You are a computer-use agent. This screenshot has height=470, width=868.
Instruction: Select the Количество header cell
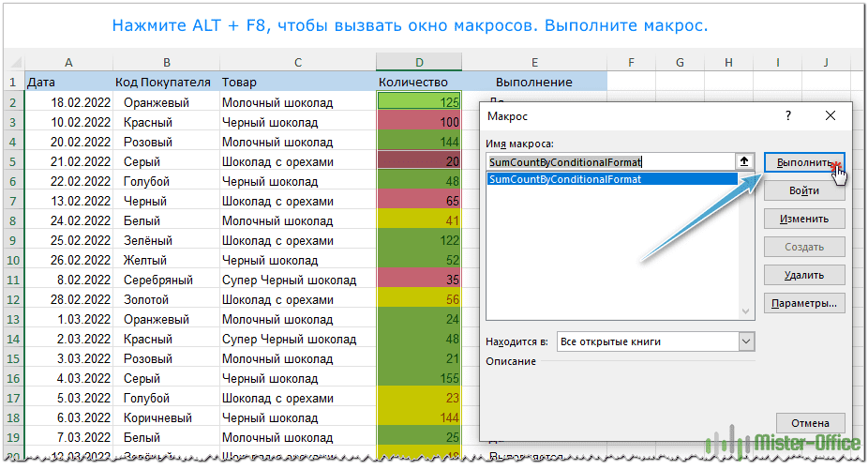[x=418, y=83]
